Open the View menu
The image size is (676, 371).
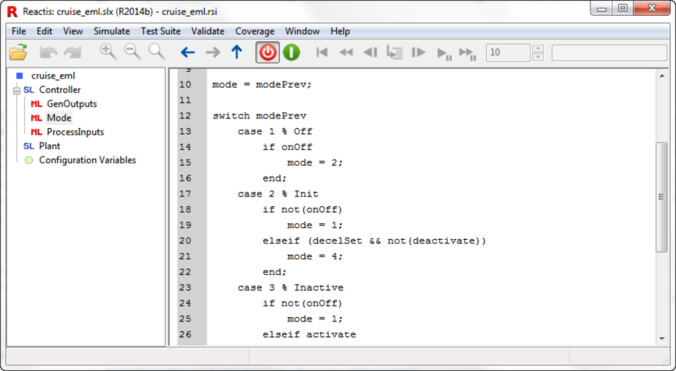73,31
